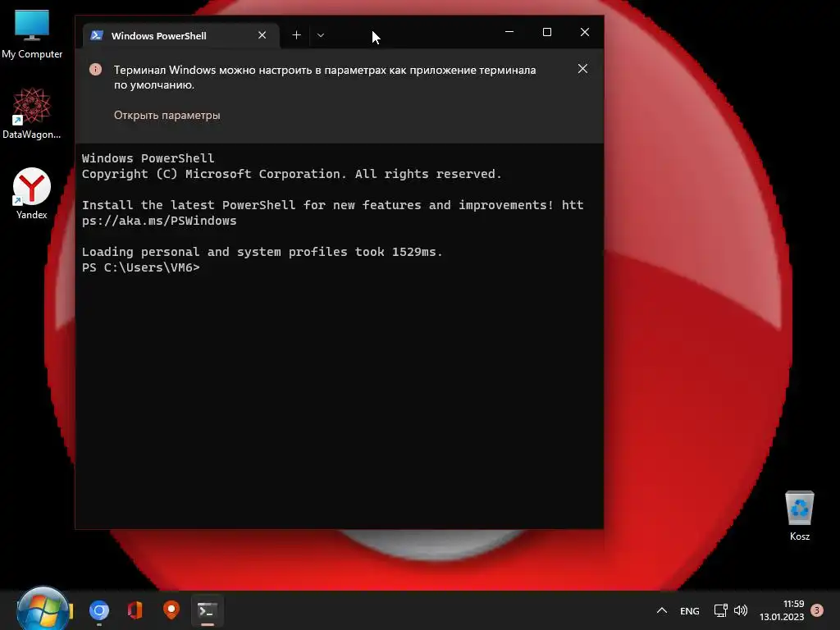Viewport: 840px width, 630px height.
Task: Dismiss the default terminal notification banner
Action: [x=582, y=69]
